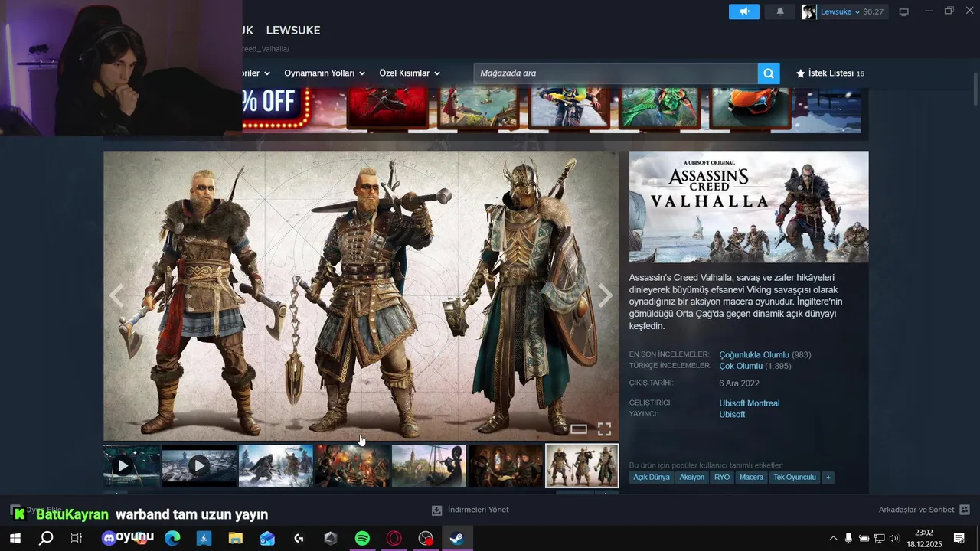This screenshot has height=551, width=980.
Task: Play the first video thumbnail in strip
Action: (x=123, y=465)
